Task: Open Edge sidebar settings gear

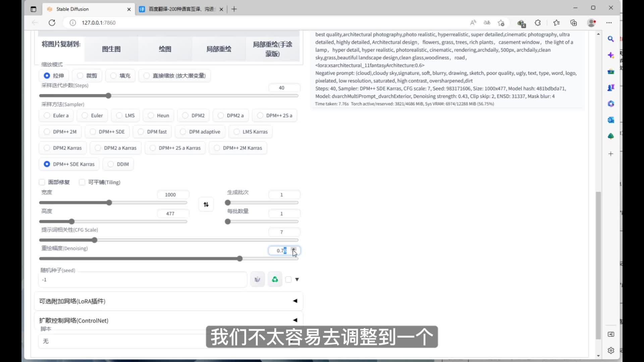Action: [x=611, y=351]
